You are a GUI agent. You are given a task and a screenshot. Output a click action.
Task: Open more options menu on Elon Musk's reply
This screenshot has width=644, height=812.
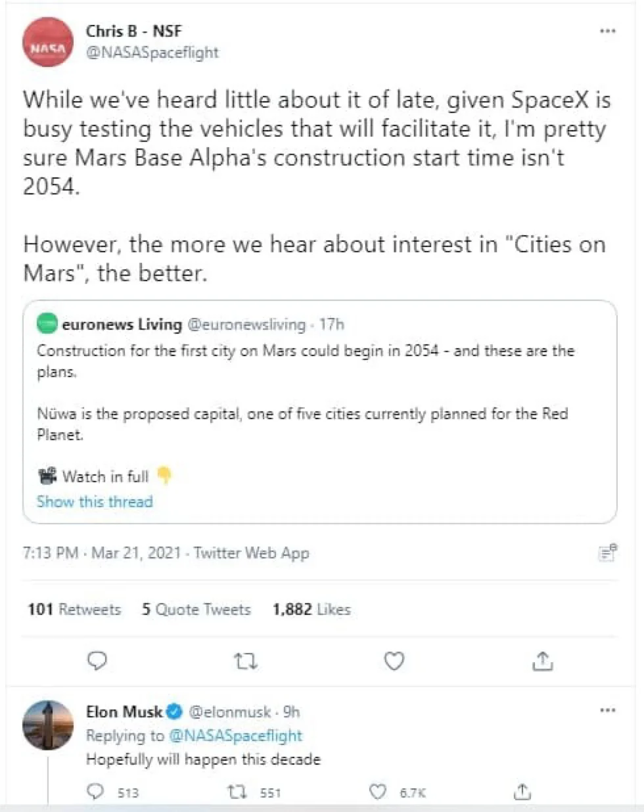(x=608, y=710)
